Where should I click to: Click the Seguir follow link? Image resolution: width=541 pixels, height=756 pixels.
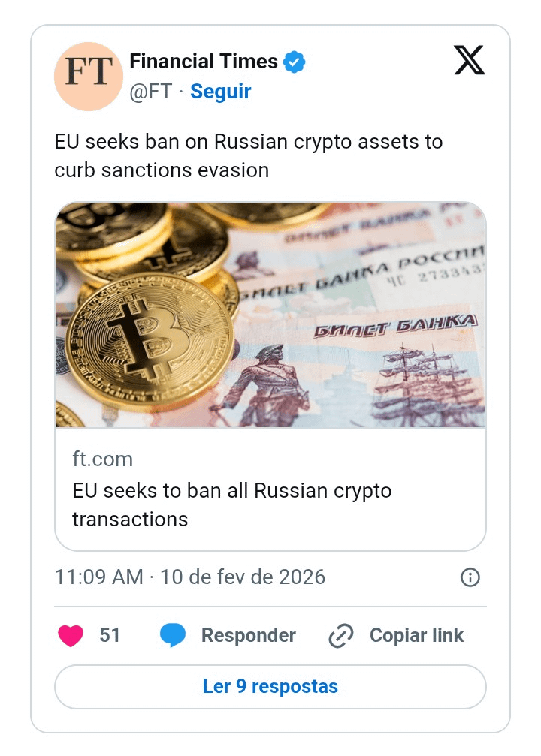[x=220, y=92]
